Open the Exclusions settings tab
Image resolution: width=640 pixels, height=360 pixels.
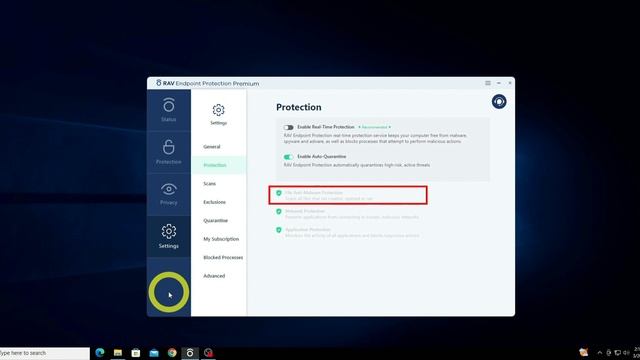(x=214, y=202)
